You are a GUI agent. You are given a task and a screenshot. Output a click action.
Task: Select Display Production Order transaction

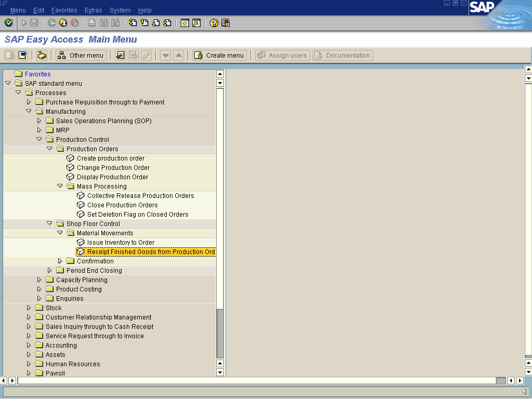click(112, 177)
